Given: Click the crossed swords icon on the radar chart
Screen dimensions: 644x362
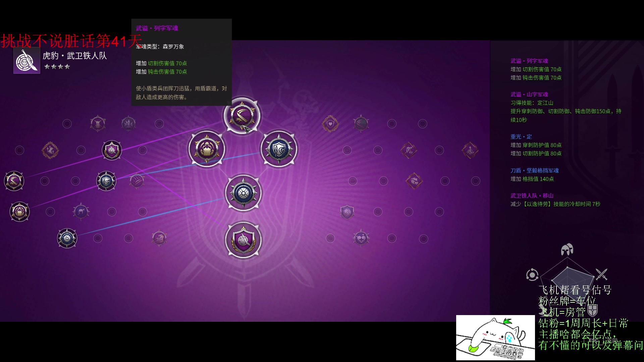Looking at the screenshot, I should 601,274.
